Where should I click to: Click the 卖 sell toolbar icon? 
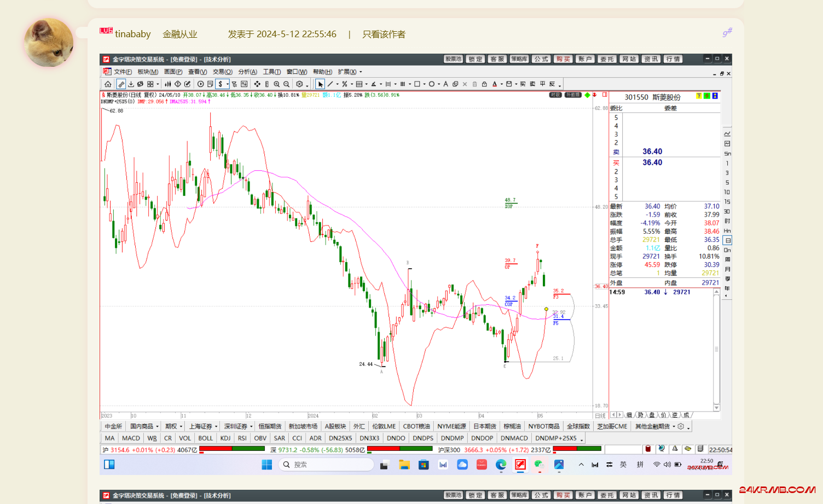[x=532, y=84]
